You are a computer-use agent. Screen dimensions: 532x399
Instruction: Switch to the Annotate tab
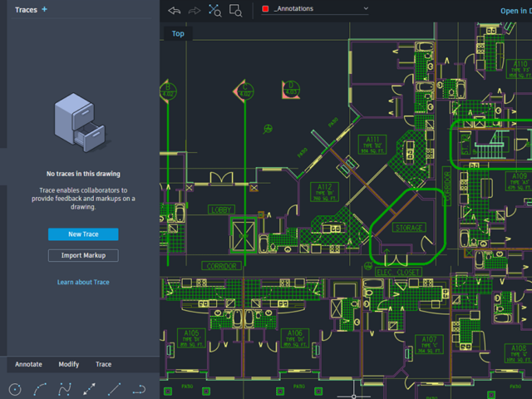[28, 364]
